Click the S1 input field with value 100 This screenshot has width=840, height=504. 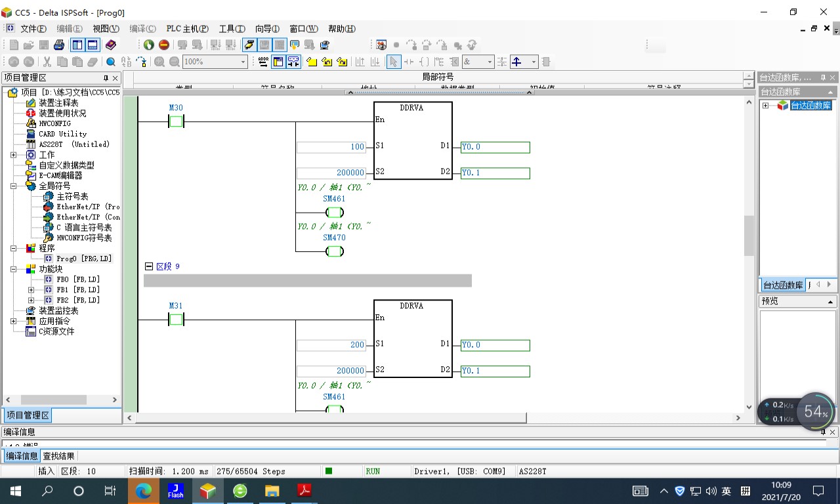tap(331, 147)
